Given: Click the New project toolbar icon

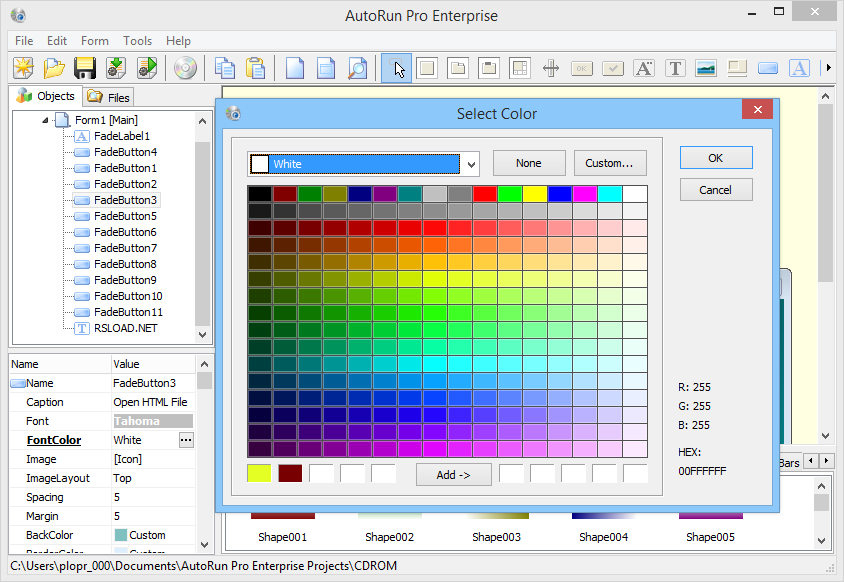Looking at the screenshot, I should point(23,68).
